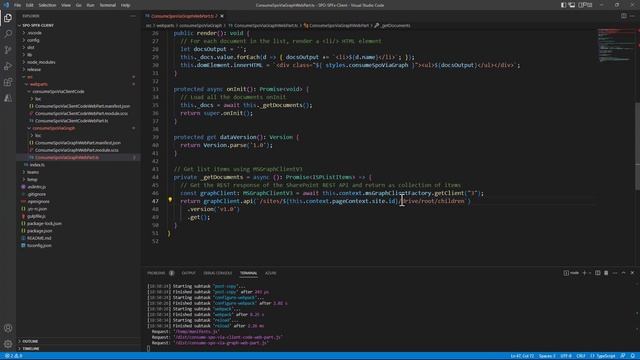Close the ConsumeSpoViaGraphWebPart.ts editor tab
This screenshot has height=360, width=640.
tap(222, 16)
